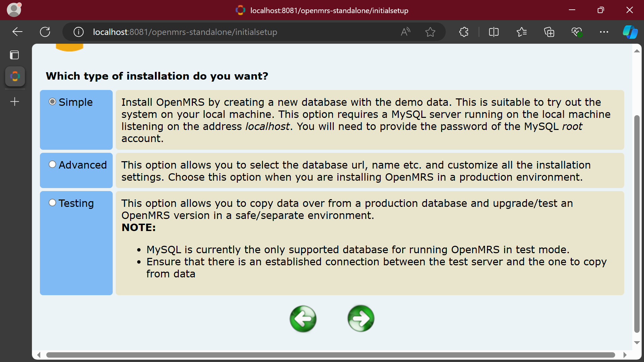View site information icon in address bar
Viewport: 644px width, 362px height.
tap(78, 32)
